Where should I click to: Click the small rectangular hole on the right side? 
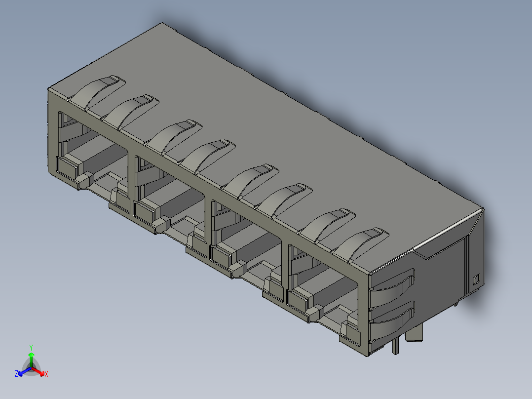[476, 279]
